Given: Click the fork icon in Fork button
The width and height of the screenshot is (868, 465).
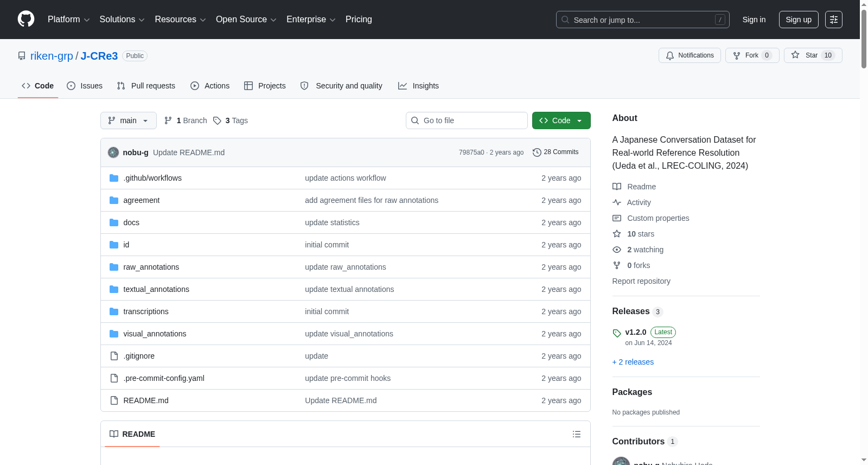Looking at the screenshot, I should click(737, 55).
